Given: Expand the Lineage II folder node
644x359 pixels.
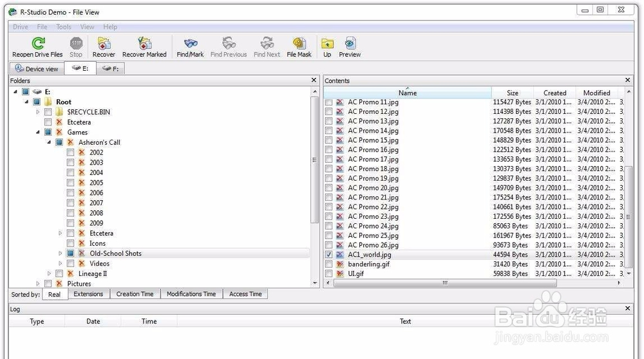Looking at the screenshot, I should coord(50,273).
